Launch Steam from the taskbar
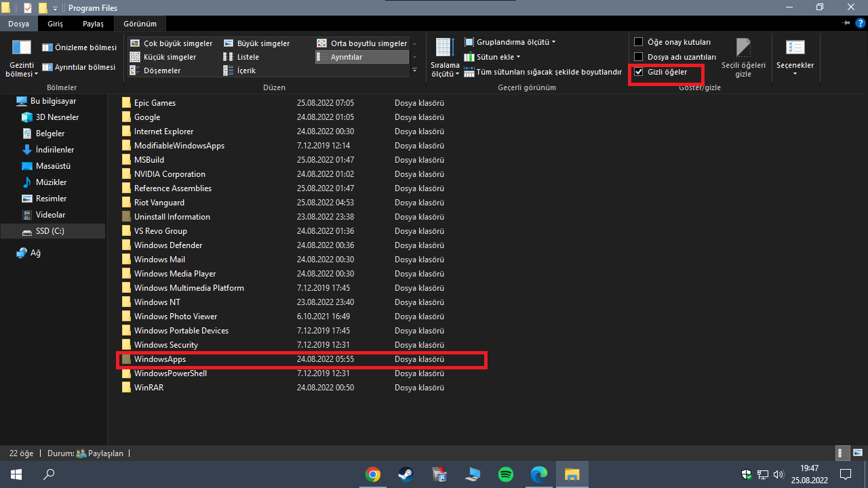Image resolution: width=868 pixels, height=488 pixels. [x=406, y=474]
